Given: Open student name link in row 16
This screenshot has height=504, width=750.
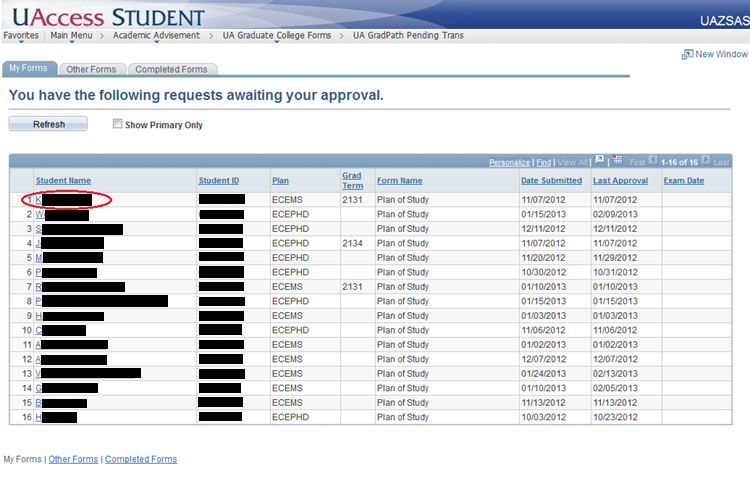Looking at the screenshot, I should [x=56, y=417].
